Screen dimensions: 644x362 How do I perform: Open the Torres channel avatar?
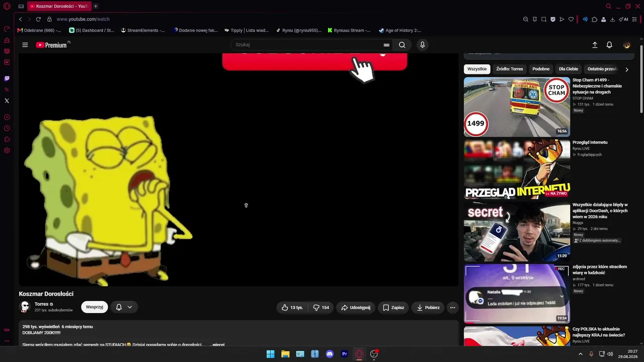[x=25, y=307]
